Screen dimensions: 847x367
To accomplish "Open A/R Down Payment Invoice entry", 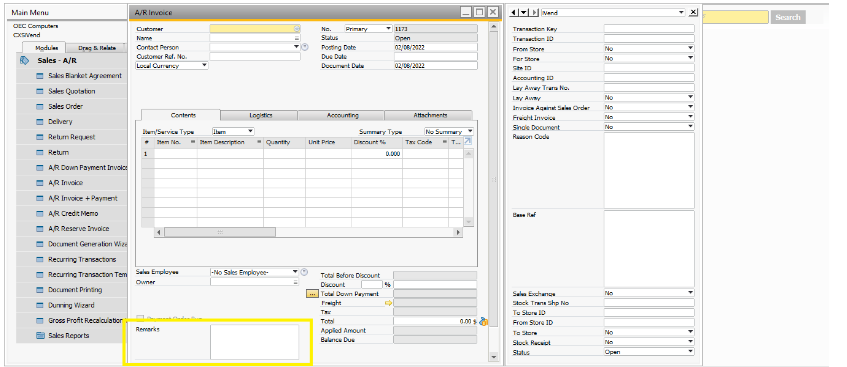I will click(88, 168).
